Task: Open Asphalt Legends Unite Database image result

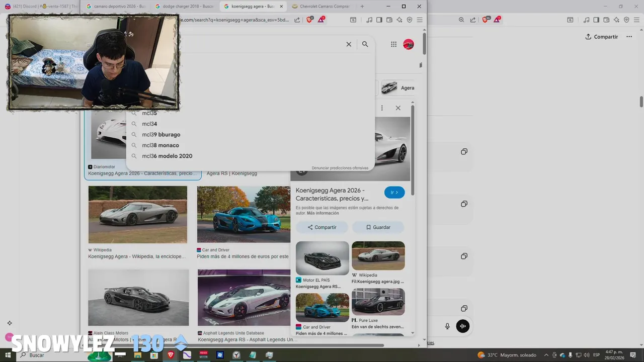Action: (244, 297)
